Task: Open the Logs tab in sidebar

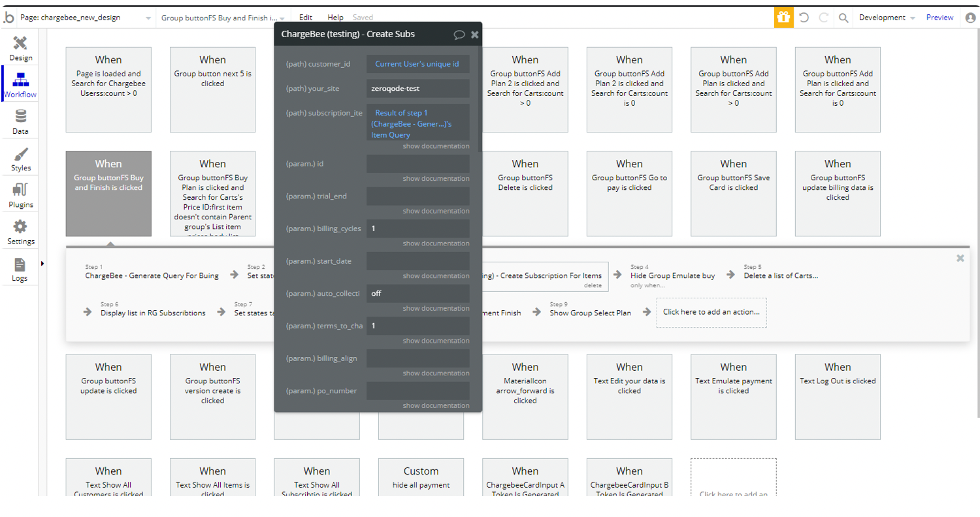Action: click(20, 269)
